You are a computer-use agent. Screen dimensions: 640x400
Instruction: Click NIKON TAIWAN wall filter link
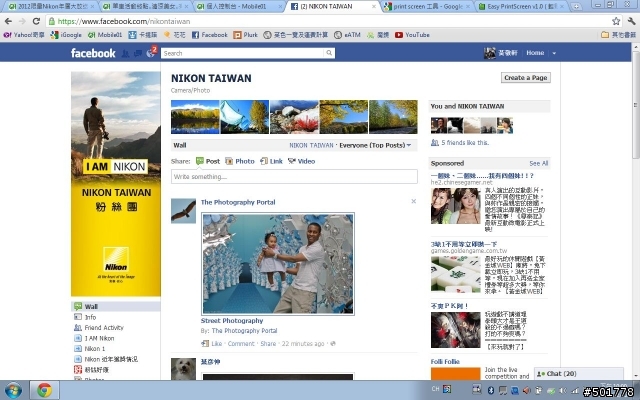click(x=311, y=145)
